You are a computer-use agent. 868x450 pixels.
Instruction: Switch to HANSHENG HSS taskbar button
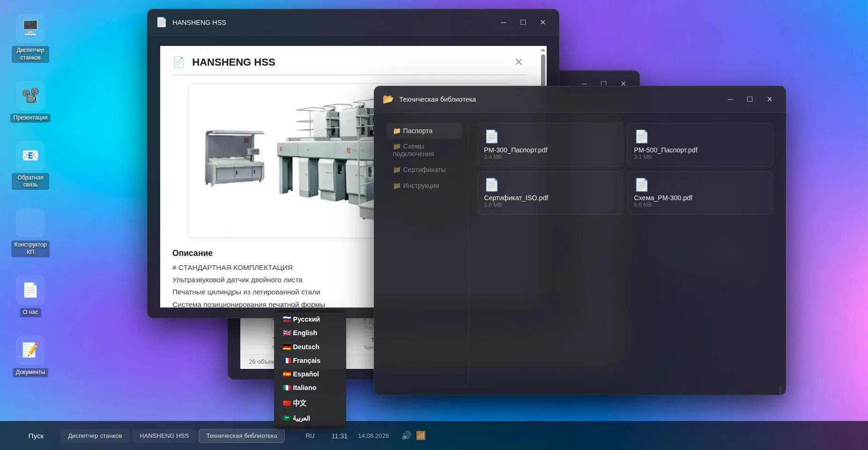tap(164, 435)
